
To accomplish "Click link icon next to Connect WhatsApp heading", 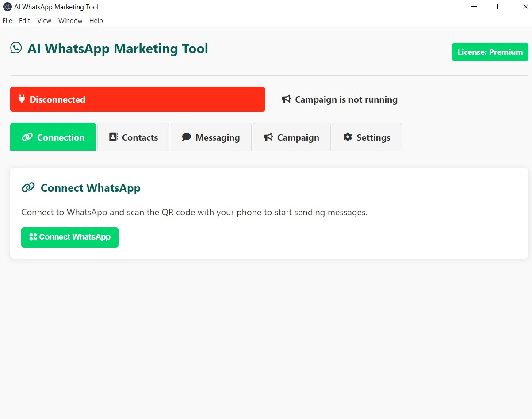I will coord(28,188).
